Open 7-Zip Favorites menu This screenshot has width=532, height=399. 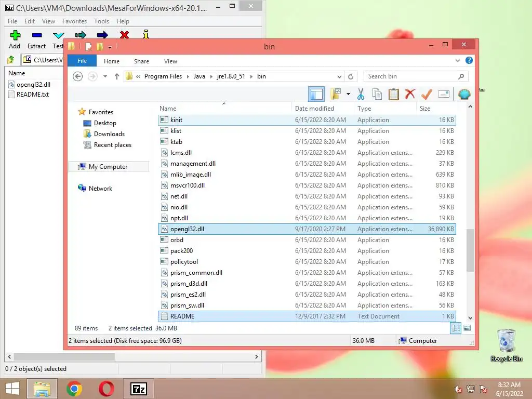click(x=74, y=21)
